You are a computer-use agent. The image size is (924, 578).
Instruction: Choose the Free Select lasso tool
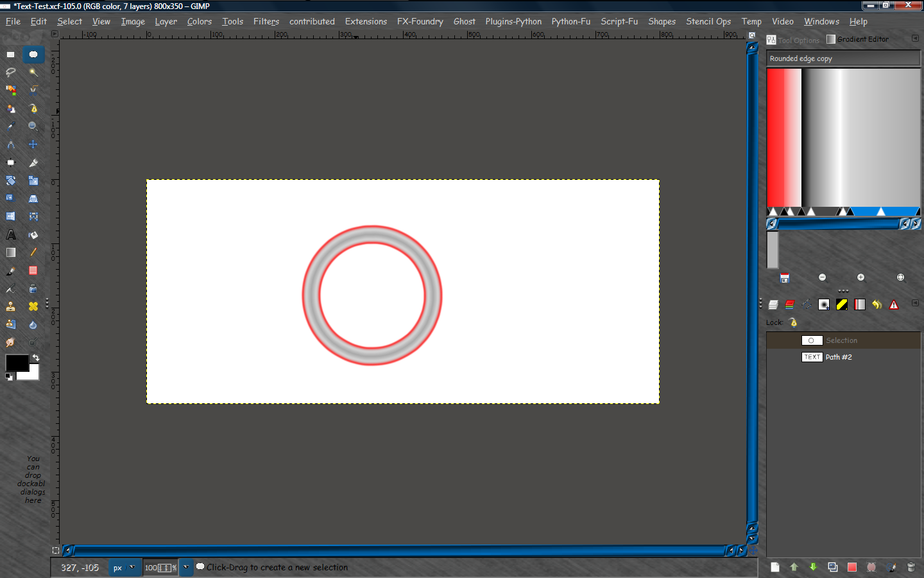[11, 73]
